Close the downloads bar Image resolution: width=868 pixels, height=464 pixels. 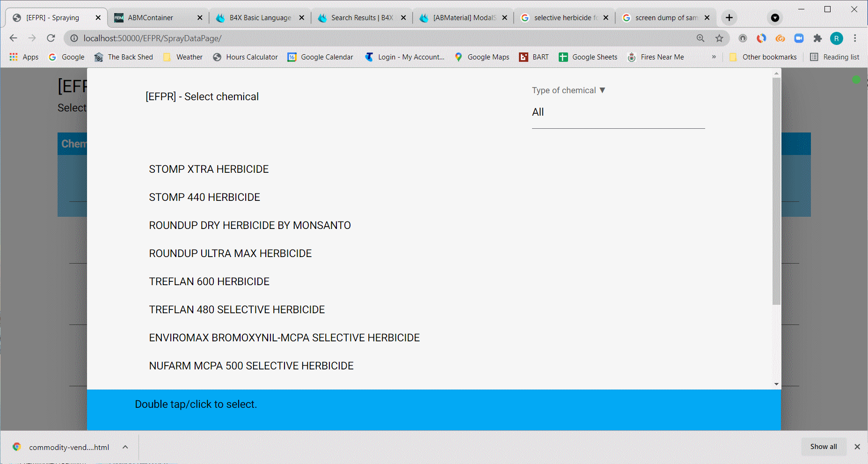tap(857, 447)
